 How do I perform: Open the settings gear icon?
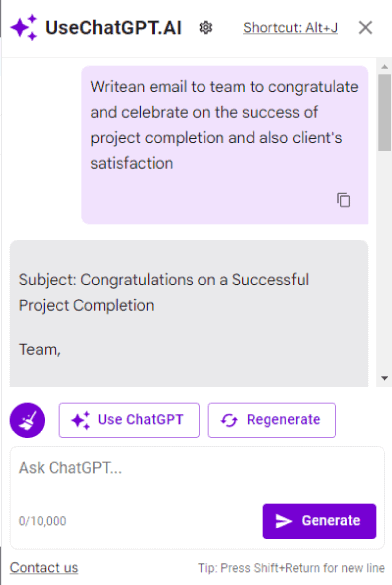205,28
